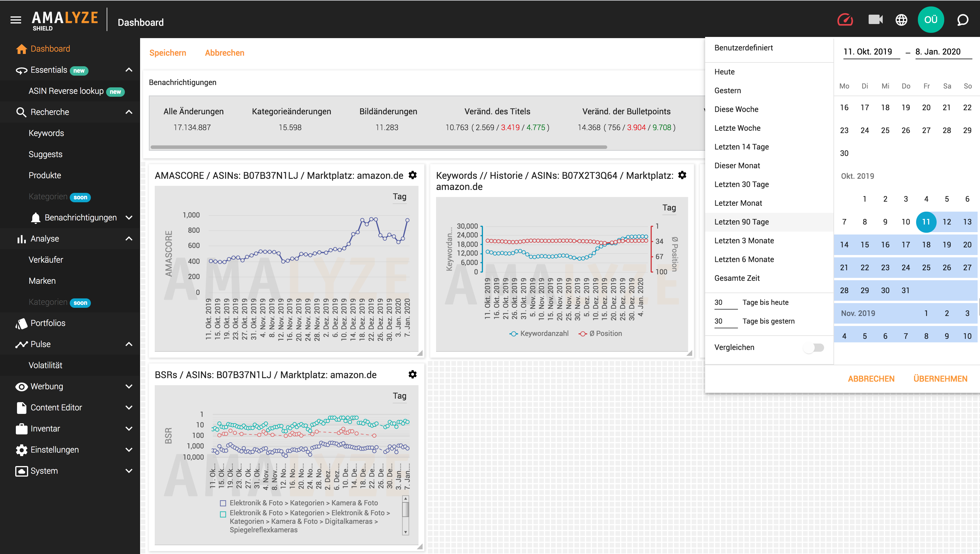Click the orange Abbrechen link beside Speichern
Viewport: 980px width, 554px height.
tap(224, 53)
